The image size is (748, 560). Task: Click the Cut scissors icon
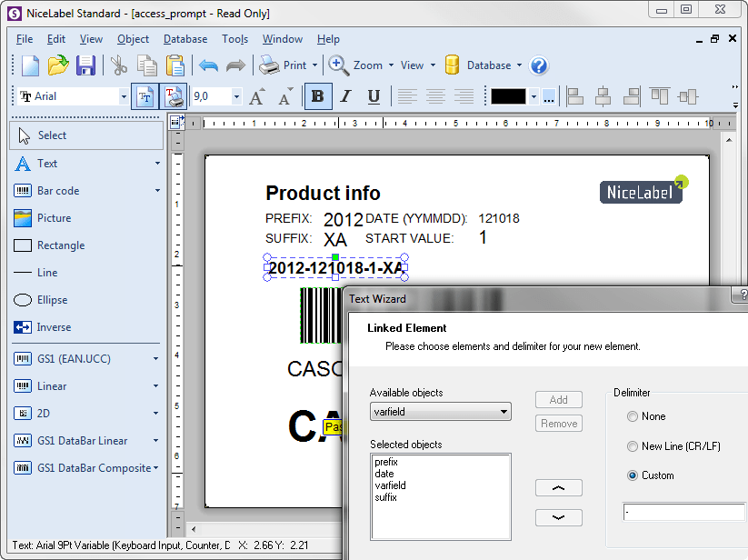[119, 65]
